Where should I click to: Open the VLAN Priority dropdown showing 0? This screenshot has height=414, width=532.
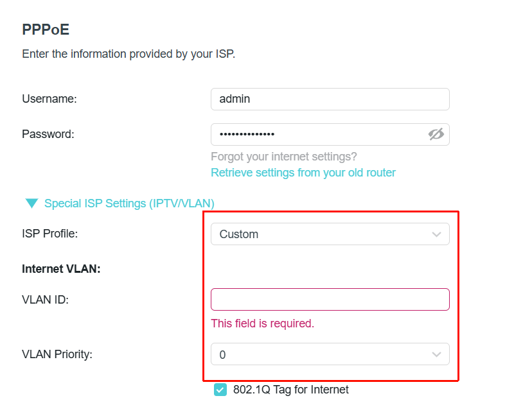(330, 354)
